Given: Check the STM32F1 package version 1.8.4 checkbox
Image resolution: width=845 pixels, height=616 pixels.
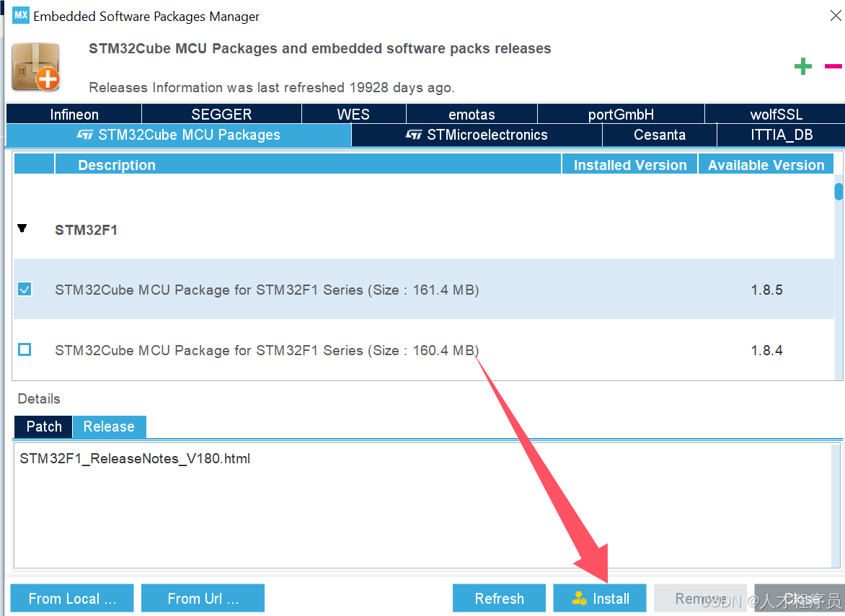Looking at the screenshot, I should coord(25,349).
